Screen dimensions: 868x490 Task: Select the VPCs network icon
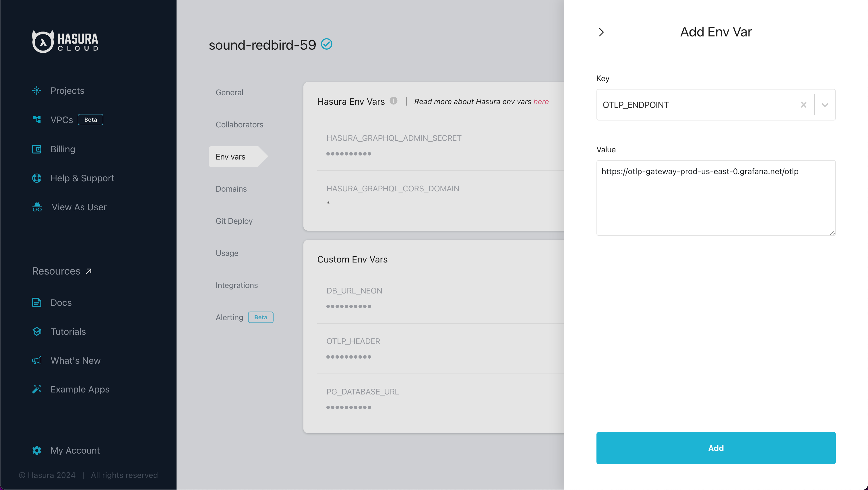(36, 120)
